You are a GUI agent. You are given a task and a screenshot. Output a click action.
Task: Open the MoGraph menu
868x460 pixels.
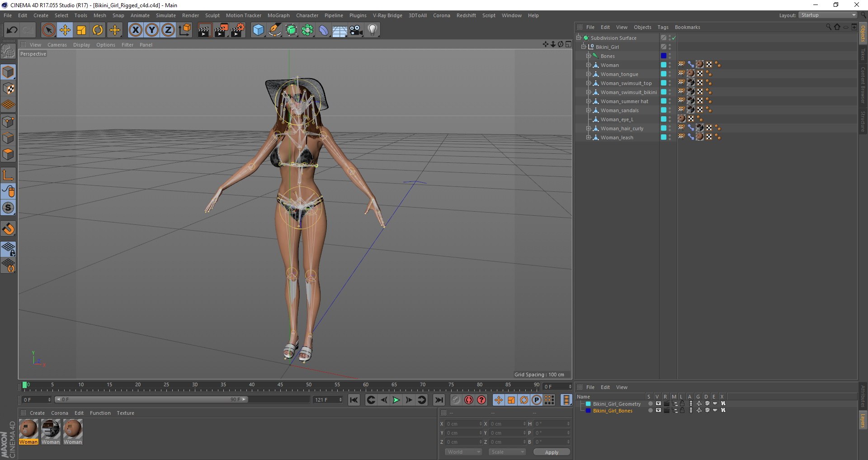pyautogui.click(x=278, y=15)
